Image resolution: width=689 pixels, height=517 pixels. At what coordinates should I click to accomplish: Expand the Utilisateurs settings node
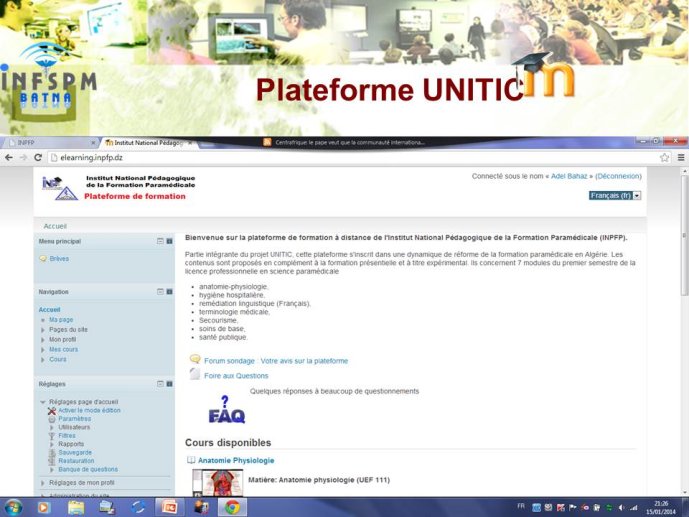(x=52, y=427)
